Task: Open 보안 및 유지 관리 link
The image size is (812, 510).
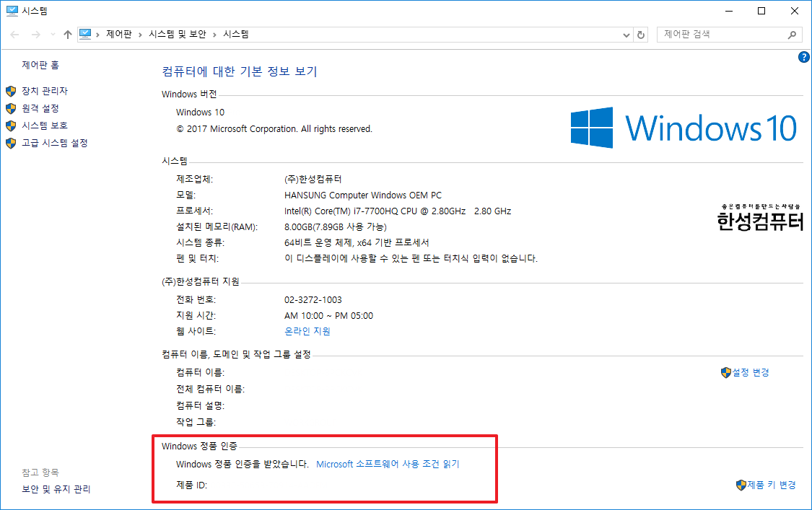Action: click(56, 489)
